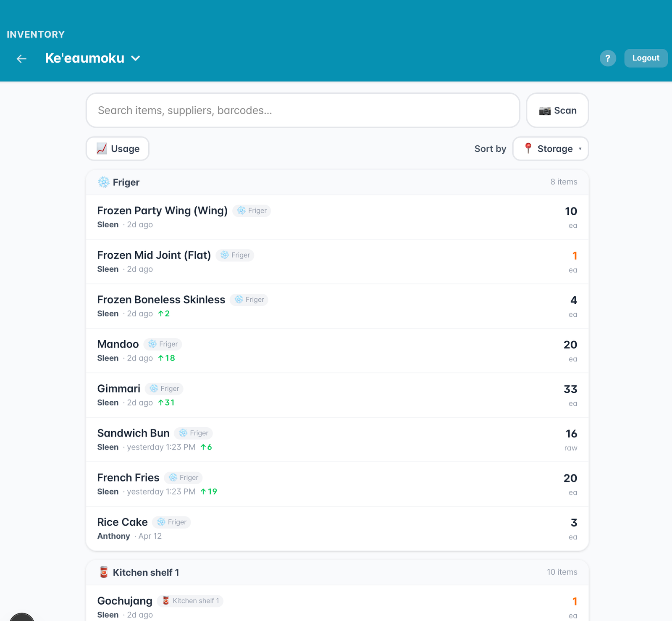Viewport: 672px width, 621px height.
Task: Click the Logout button
Action: [646, 58]
